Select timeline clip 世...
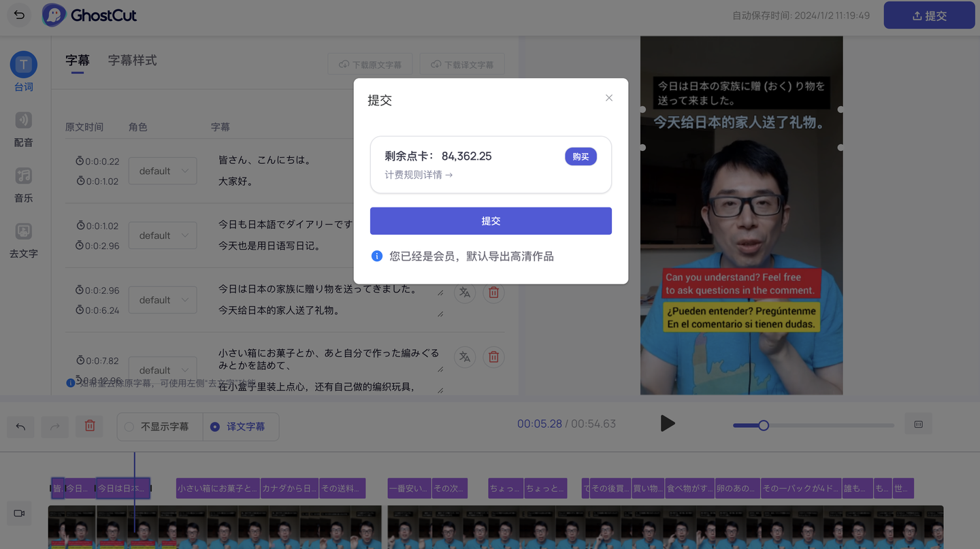The height and width of the screenshot is (549, 980). coord(902,488)
